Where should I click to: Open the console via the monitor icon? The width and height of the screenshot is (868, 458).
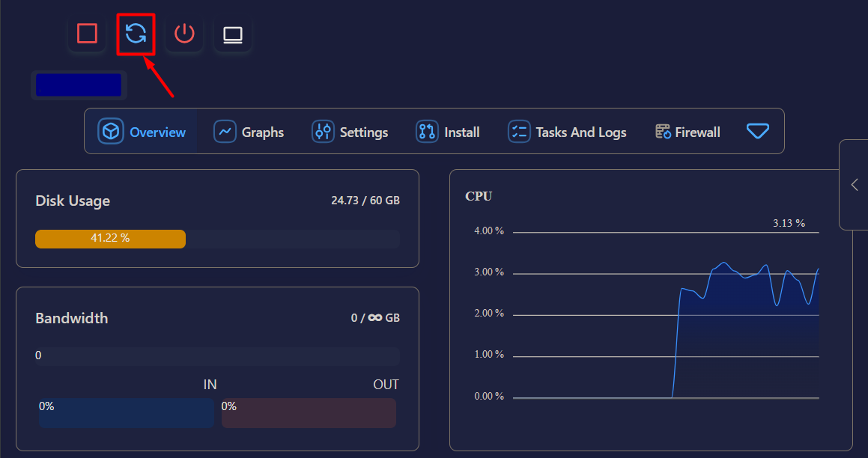[232, 33]
